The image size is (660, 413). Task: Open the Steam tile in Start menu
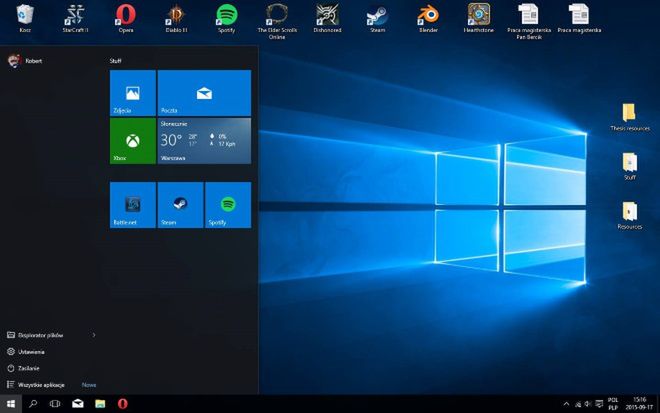coord(181,205)
